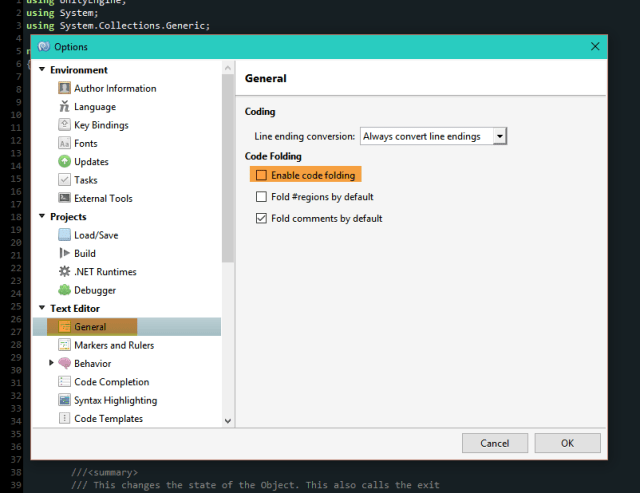Click the Tasks checkmark icon
This screenshot has width=640, height=493.
pos(64,180)
